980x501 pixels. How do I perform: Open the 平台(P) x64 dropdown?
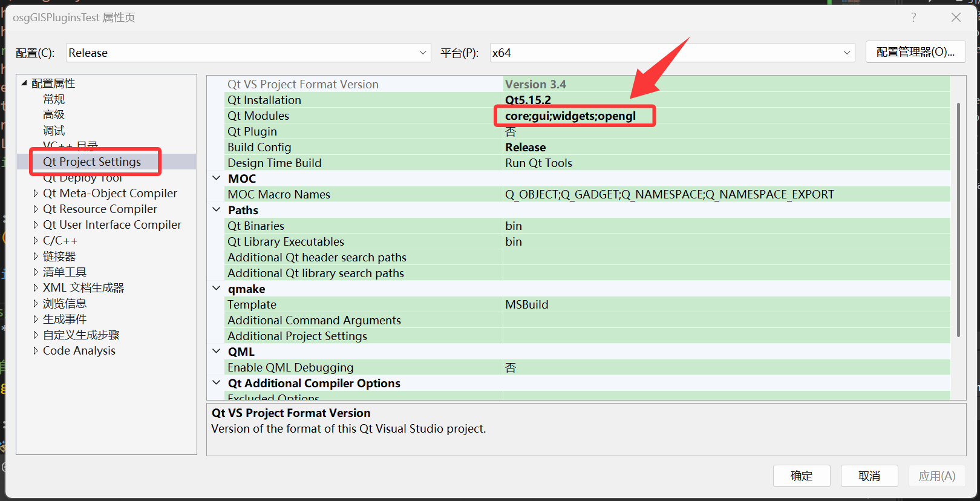[672, 53]
